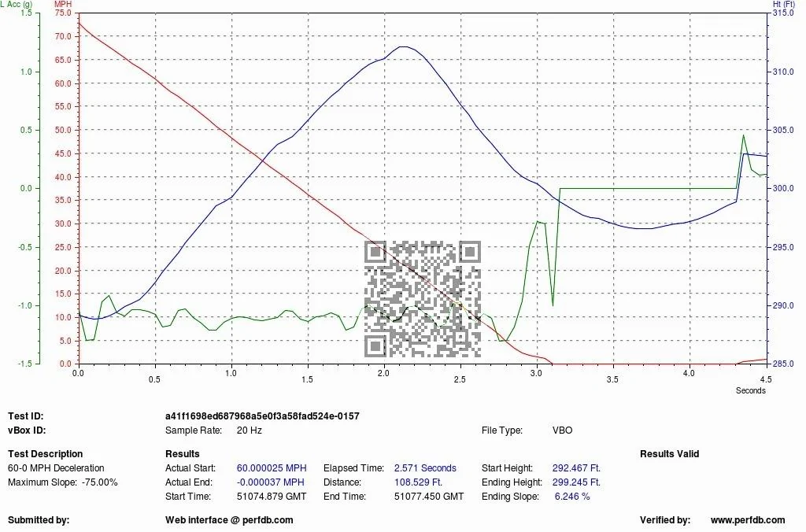Click the 'Test Description' heading
The height and width of the screenshot is (532, 806).
pyautogui.click(x=45, y=454)
